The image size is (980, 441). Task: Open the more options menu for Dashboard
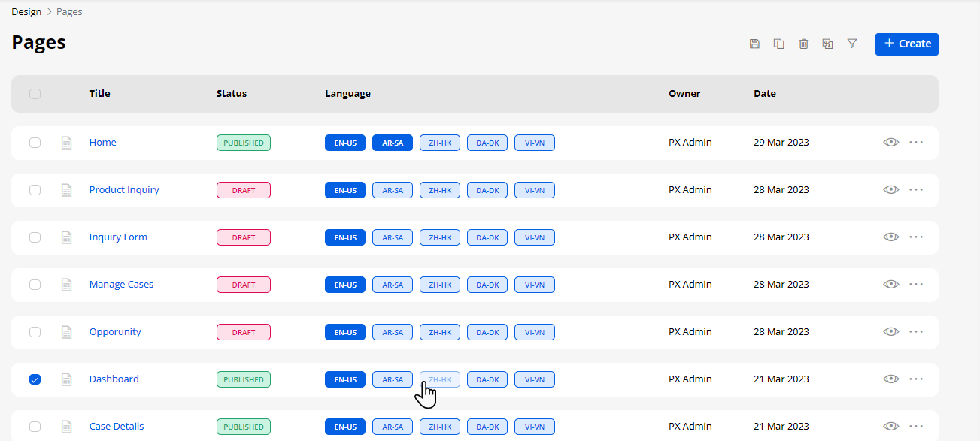tap(915, 379)
